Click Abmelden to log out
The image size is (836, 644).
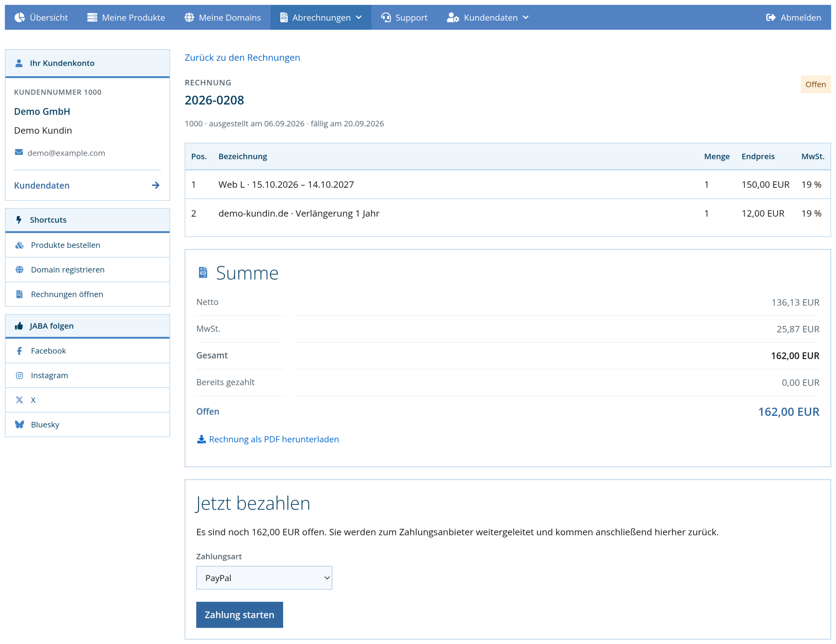[x=793, y=17]
